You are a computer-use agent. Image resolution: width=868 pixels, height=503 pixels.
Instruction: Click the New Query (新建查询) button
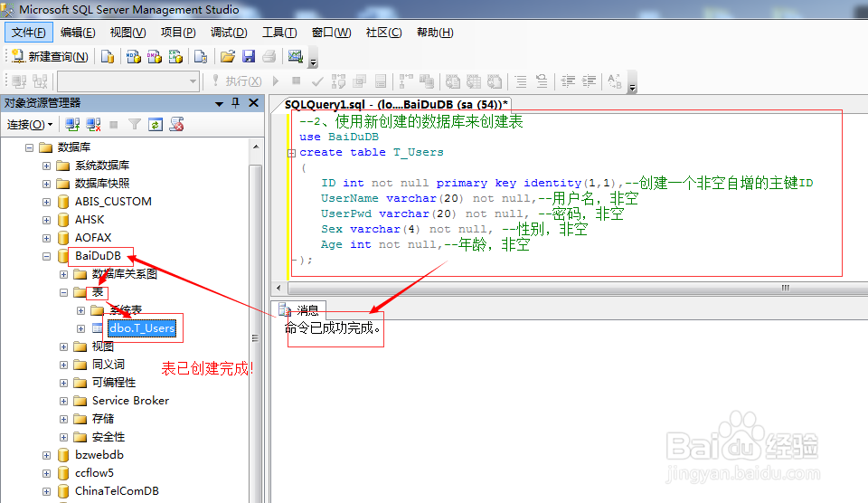pyautogui.click(x=50, y=56)
